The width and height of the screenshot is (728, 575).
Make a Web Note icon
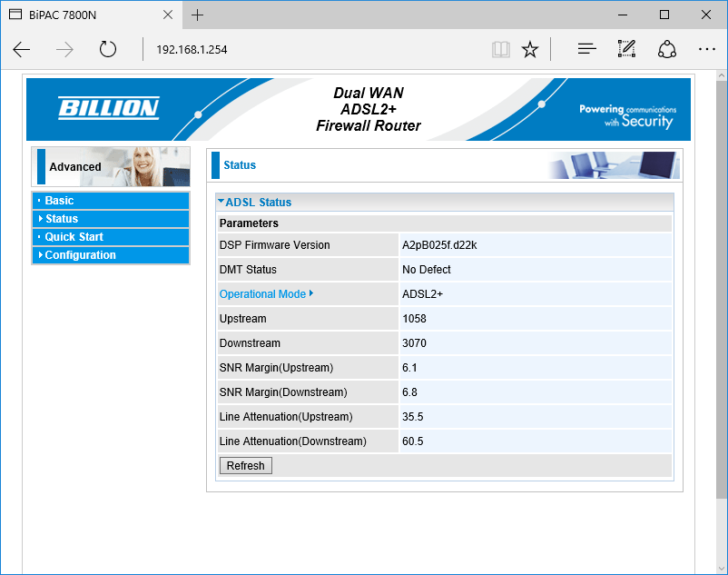tap(626, 49)
